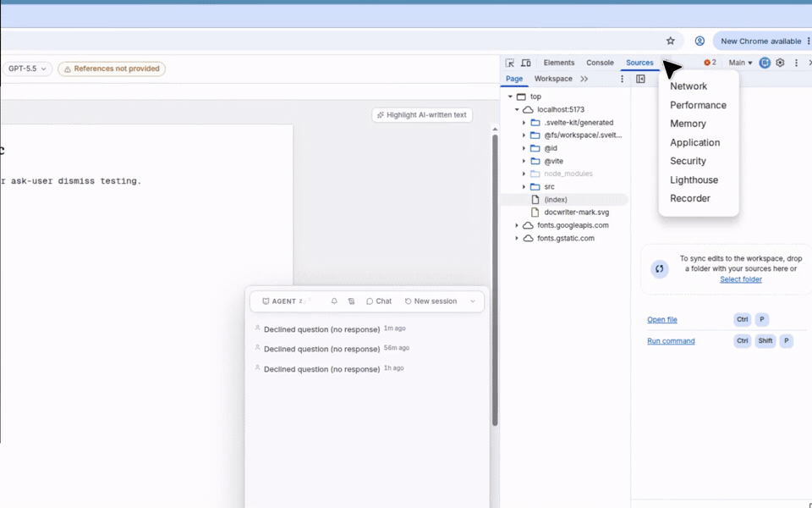Choose Memory from the overflow menu
Image resolution: width=812 pixels, height=508 pixels.
coord(688,124)
